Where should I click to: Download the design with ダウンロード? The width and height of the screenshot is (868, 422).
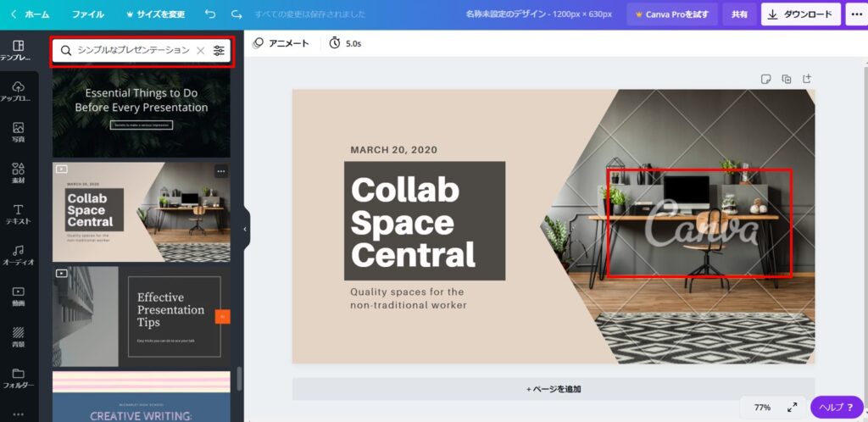click(800, 14)
